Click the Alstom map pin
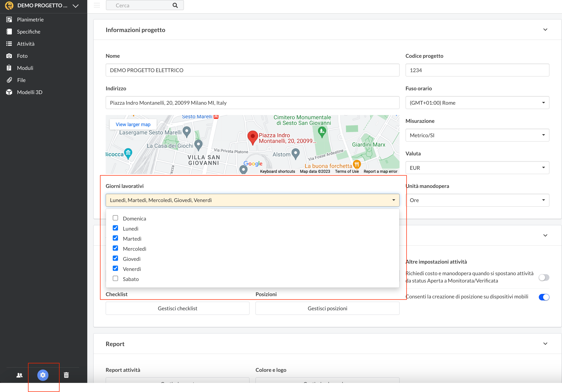This screenshot has width=562, height=392. 295,154
